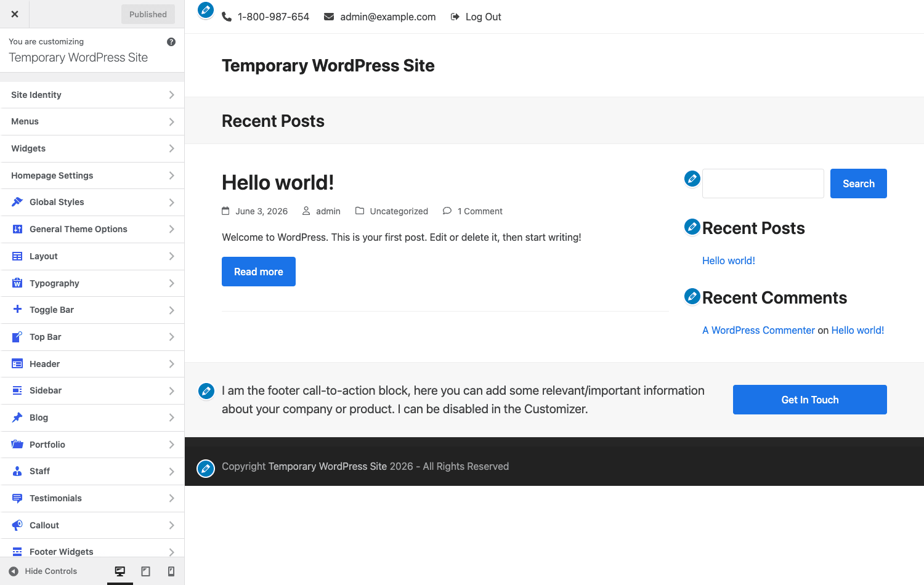Image resolution: width=924 pixels, height=585 pixels.
Task: Close the Customizer with the X icon
Action: click(x=15, y=14)
